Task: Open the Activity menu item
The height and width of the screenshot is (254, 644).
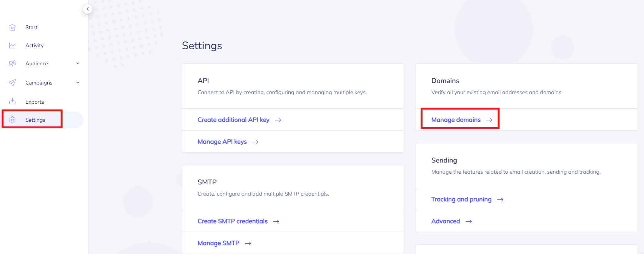Action: 35,45
